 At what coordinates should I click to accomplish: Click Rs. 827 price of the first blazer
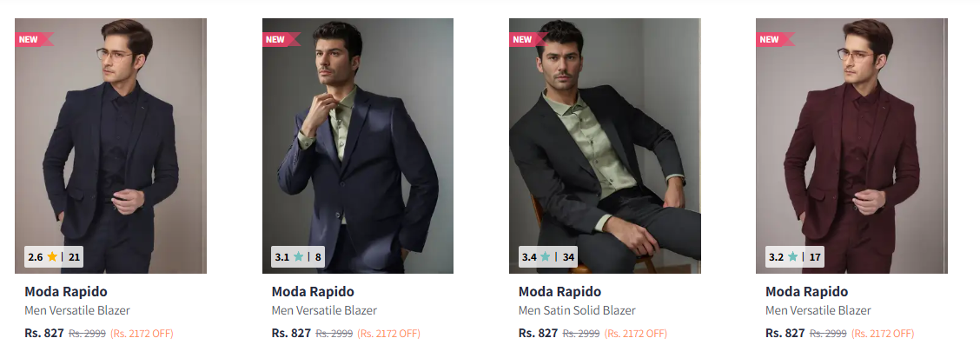[x=44, y=333]
